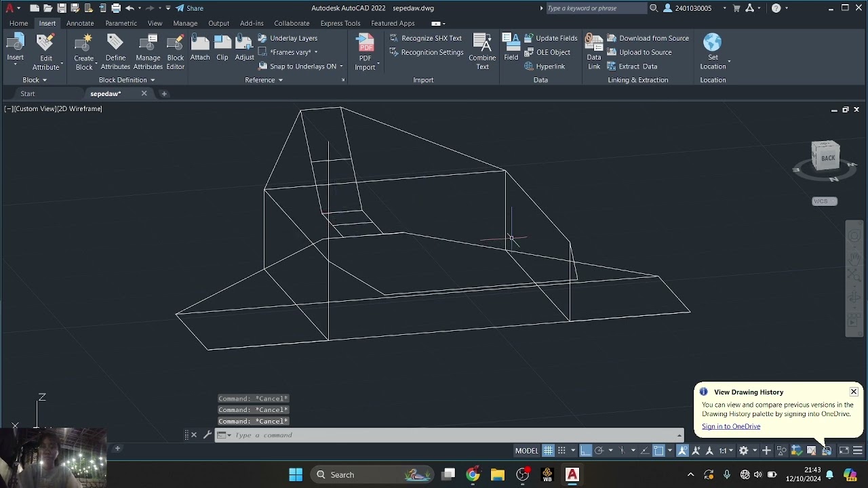Click Download from Source
Screen dimensions: 868x488
click(648, 38)
